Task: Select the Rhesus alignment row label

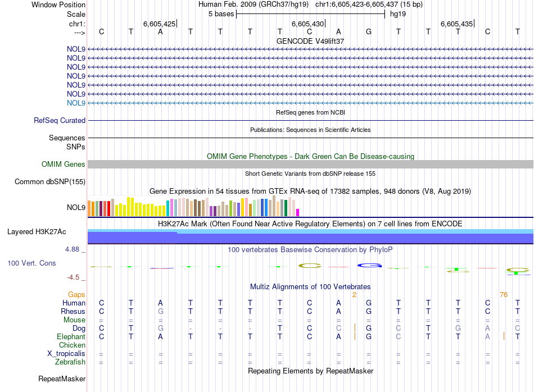Action: [x=73, y=312]
